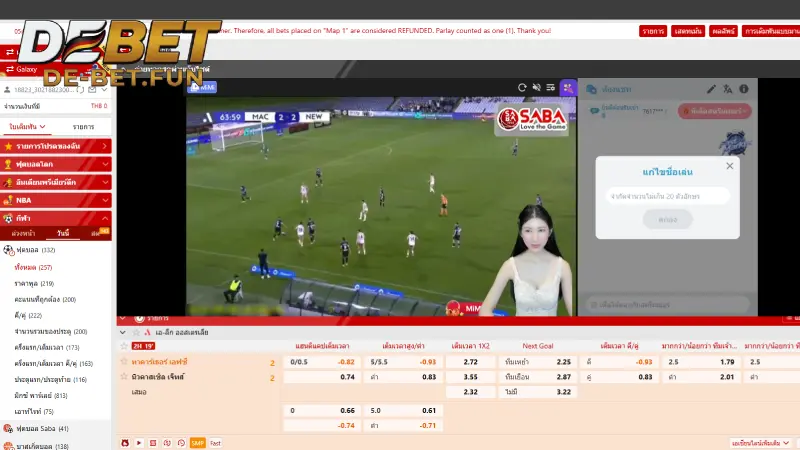The image size is (800, 450).
Task: Pick odd/even odds 0.83
Action: pos(619,377)
